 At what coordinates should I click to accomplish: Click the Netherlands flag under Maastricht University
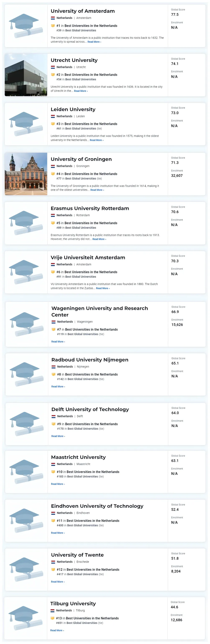(53, 464)
